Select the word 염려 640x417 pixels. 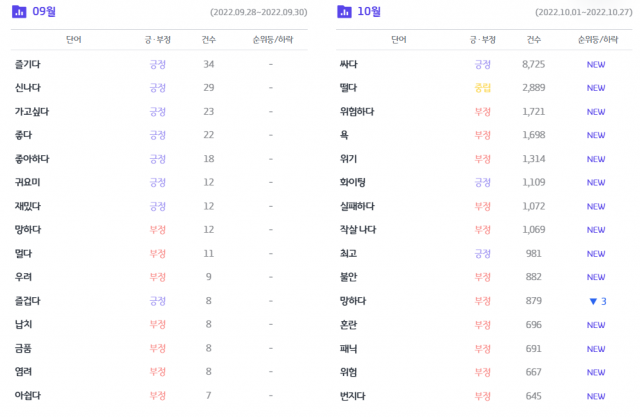pos(23,372)
